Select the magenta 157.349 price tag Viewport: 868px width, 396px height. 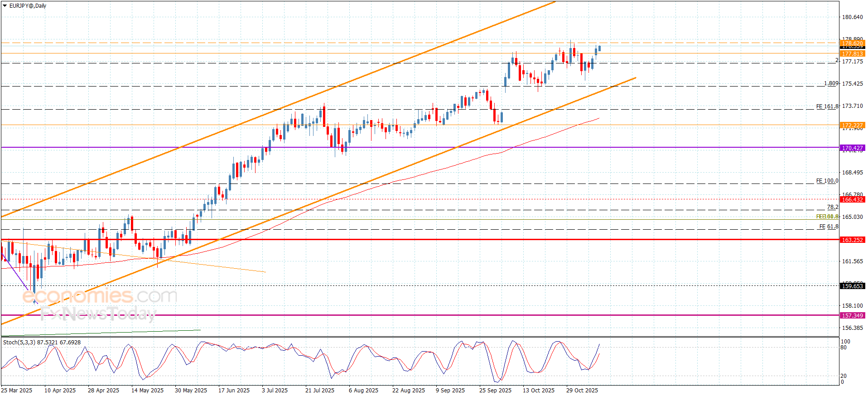click(x=852, y=316)
